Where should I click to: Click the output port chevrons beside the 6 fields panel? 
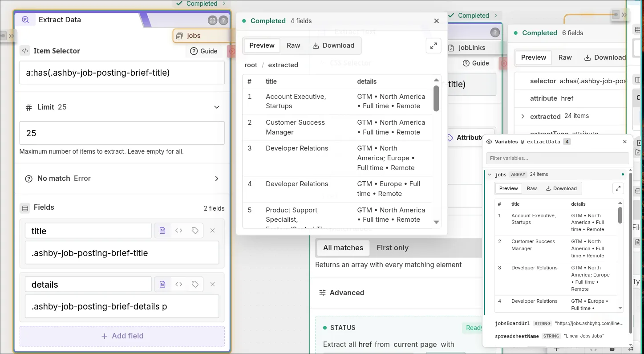click(x=624, y=15)
